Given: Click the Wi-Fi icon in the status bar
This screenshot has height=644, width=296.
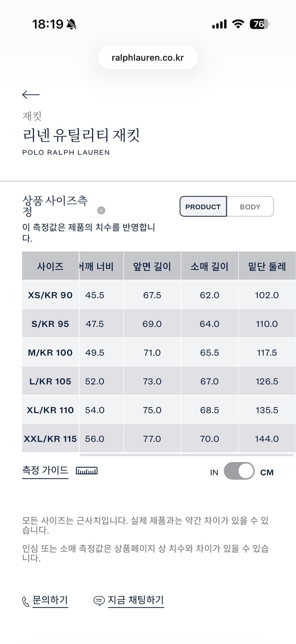Looking at the screenshot, I should tap(239, 24).
